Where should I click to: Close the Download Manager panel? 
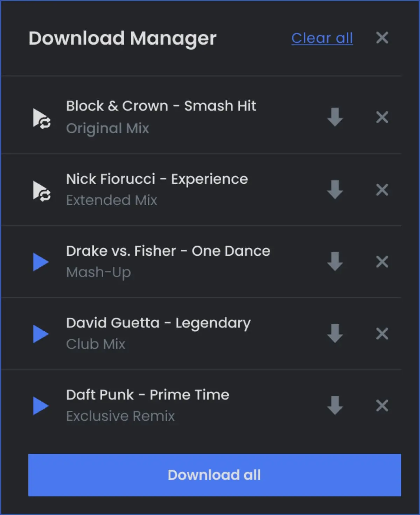click(382, 37)
